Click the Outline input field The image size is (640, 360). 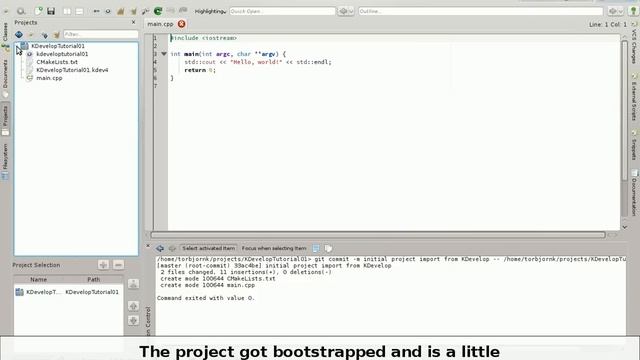point(481,11)
